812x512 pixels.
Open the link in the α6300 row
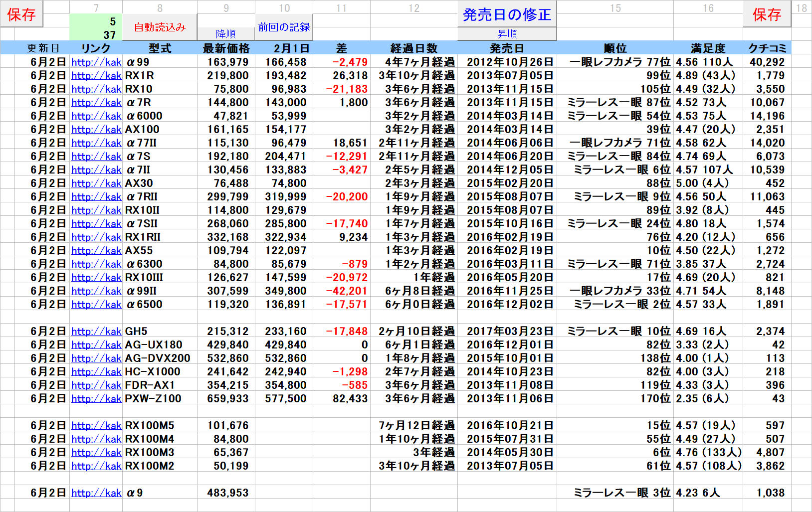pos(96,264)
